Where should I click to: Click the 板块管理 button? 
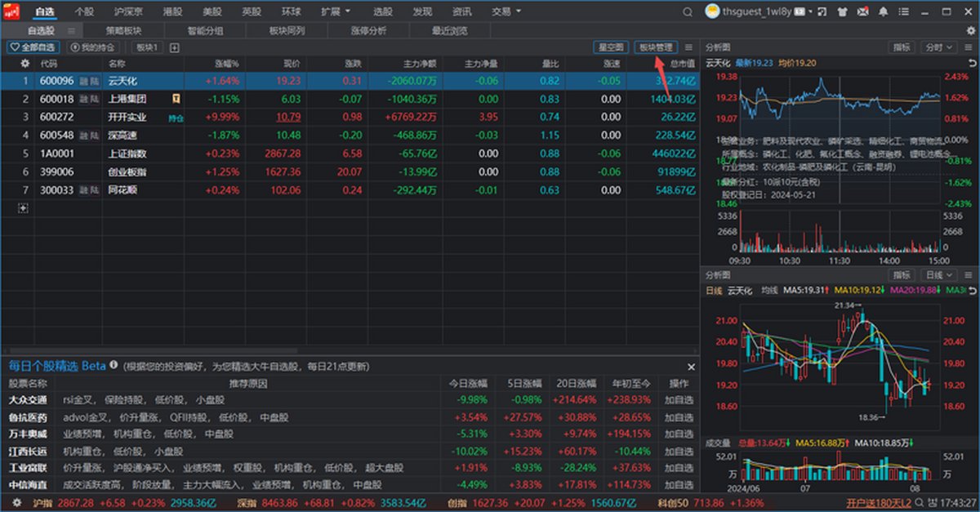pyautogui.click(x=657, y=47)
